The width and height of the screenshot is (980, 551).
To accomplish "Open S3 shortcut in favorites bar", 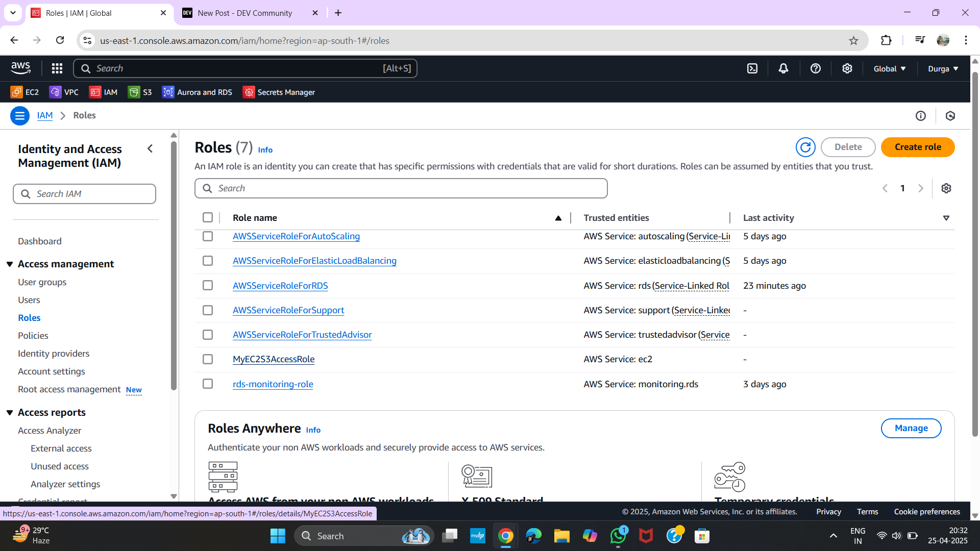I will point(140,92).
